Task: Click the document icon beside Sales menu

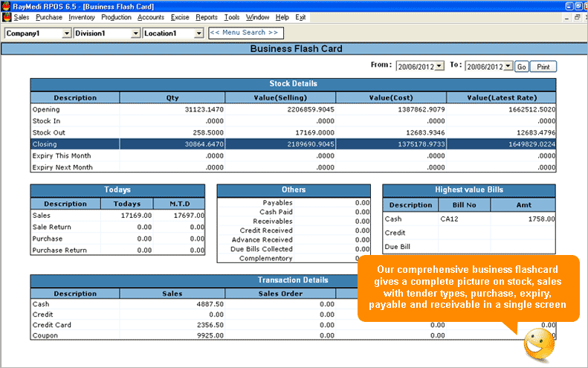Action: tap(7, 16)
